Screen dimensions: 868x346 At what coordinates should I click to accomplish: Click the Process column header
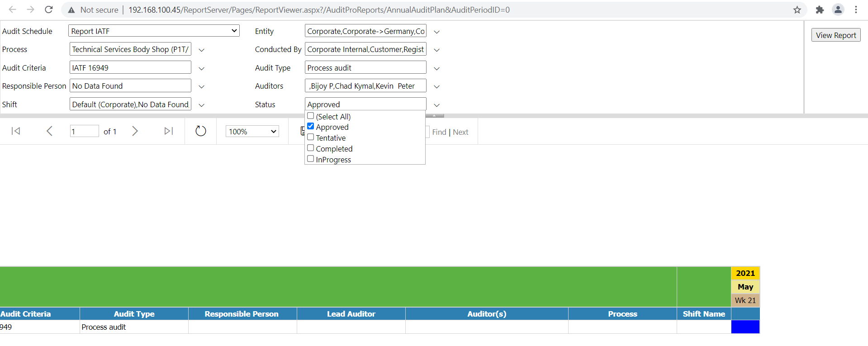coord(623,314)
